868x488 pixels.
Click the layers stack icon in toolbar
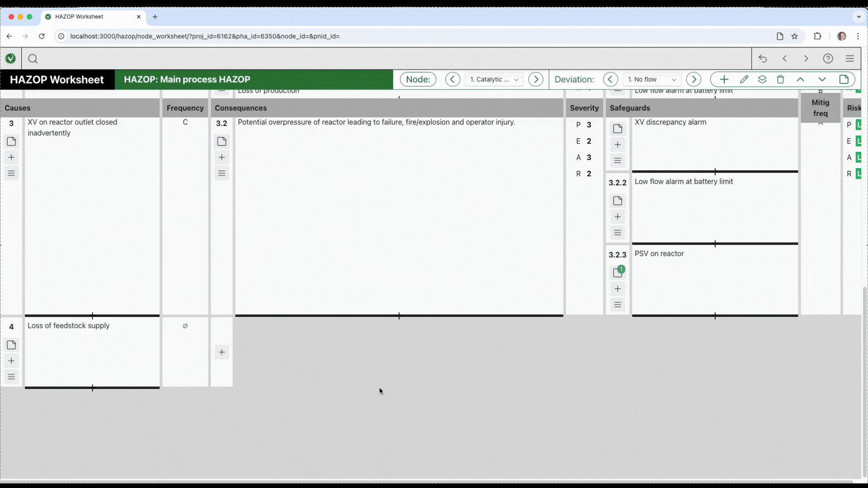[x=762, y=80]
